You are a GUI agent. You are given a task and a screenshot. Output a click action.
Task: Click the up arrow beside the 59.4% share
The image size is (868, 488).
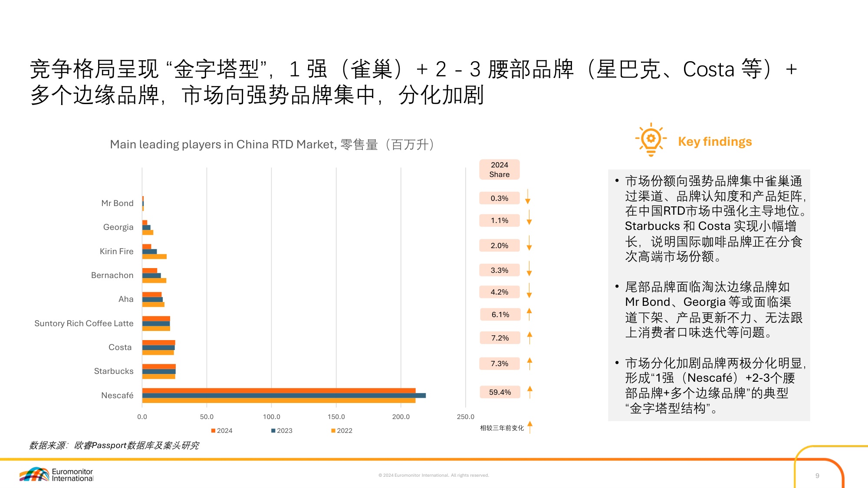529,392
